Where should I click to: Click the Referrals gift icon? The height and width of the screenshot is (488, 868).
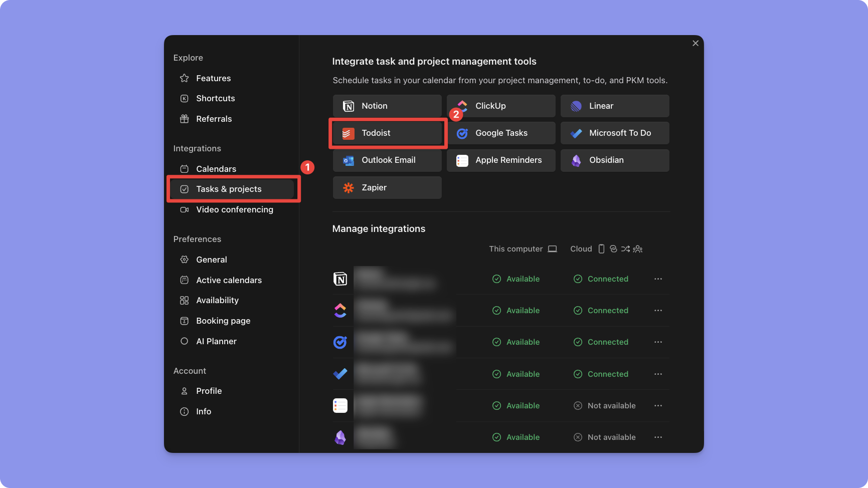pos(185,119)
